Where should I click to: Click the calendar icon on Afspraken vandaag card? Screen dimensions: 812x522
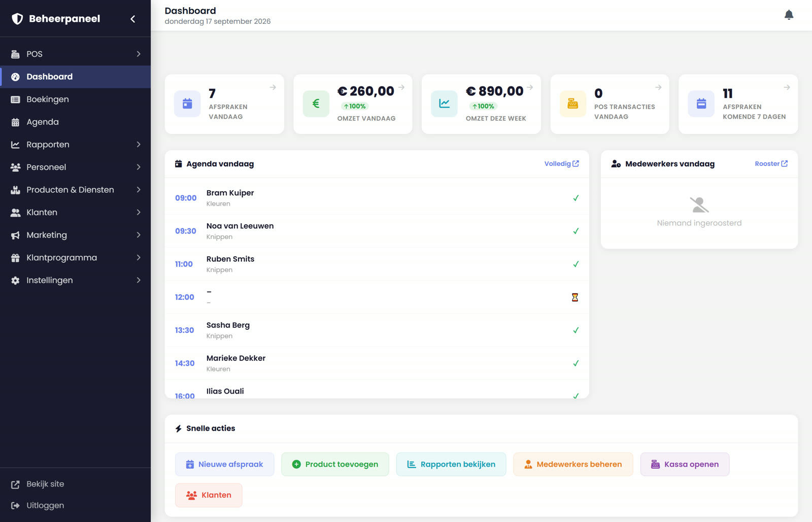[187, 104]
